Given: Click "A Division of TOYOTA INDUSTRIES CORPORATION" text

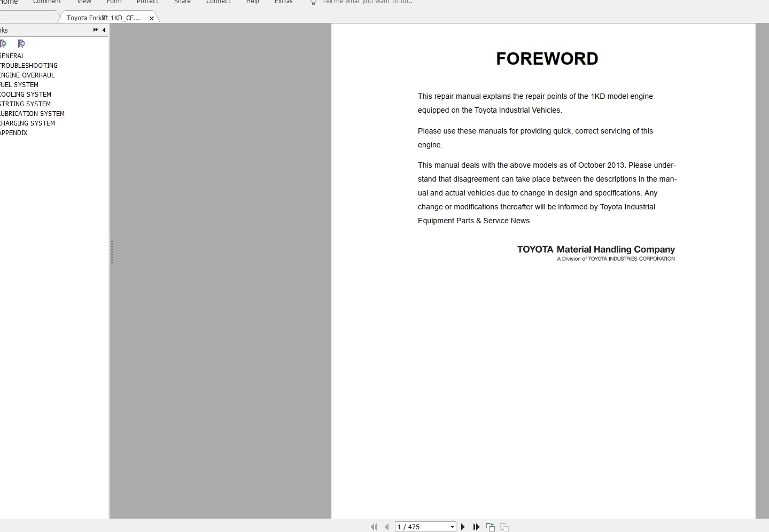Looking at the screenshot, I should [616, 259].
